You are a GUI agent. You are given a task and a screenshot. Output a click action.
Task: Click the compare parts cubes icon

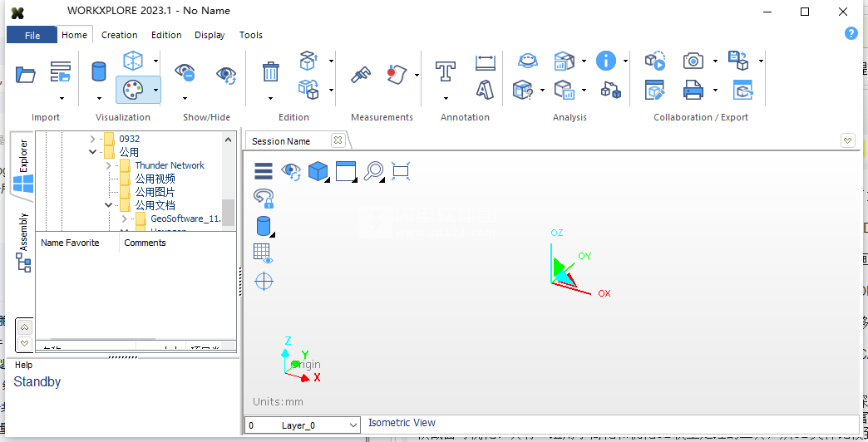(610, 89)
